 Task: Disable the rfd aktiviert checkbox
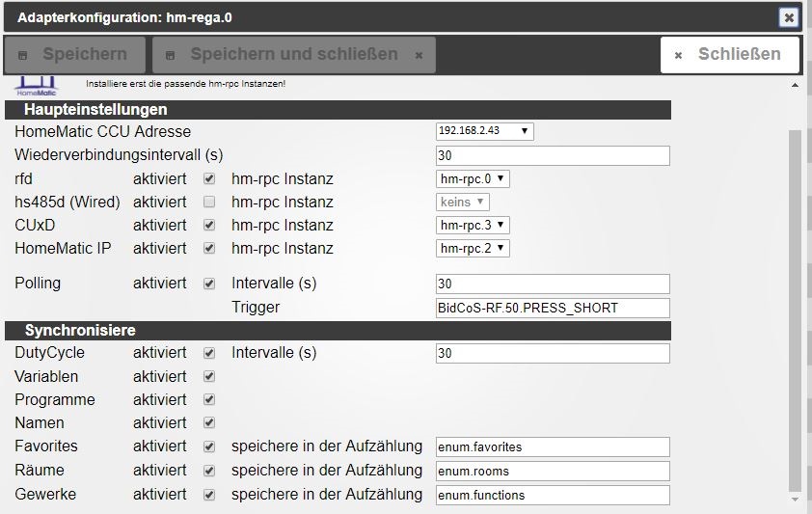pos(209,179)
